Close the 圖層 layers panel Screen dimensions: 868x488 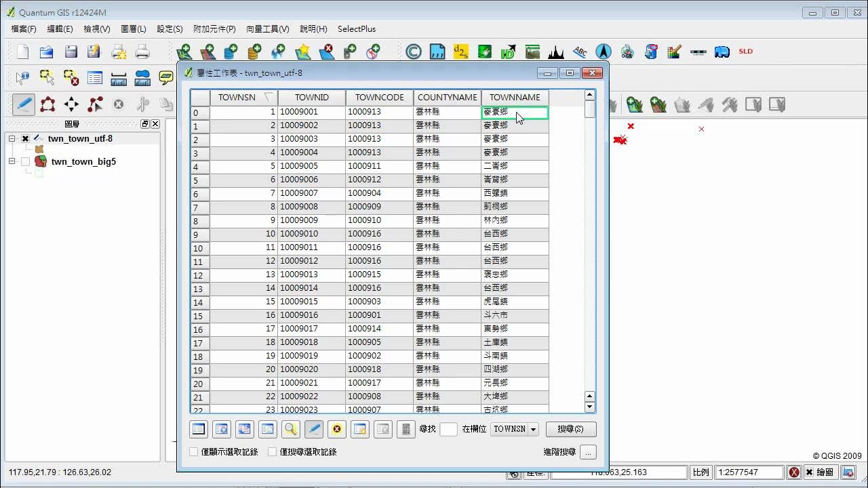coord(155,124)
